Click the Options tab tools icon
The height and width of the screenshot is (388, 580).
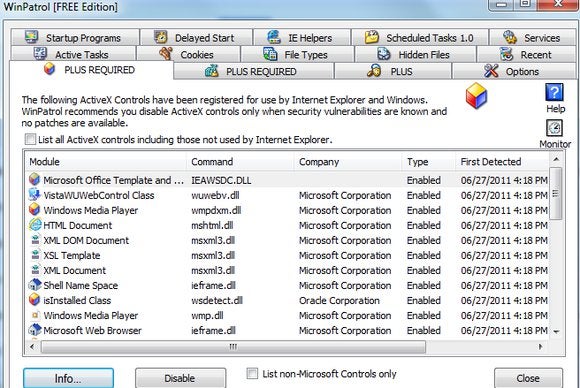(491, 71)
